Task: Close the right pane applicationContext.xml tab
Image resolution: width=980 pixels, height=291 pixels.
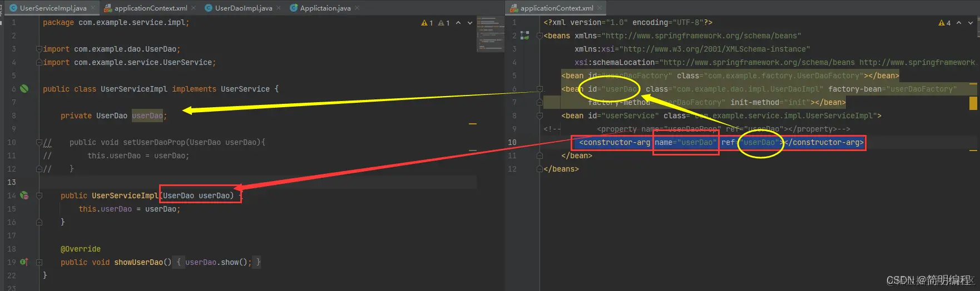Action: 600,8
